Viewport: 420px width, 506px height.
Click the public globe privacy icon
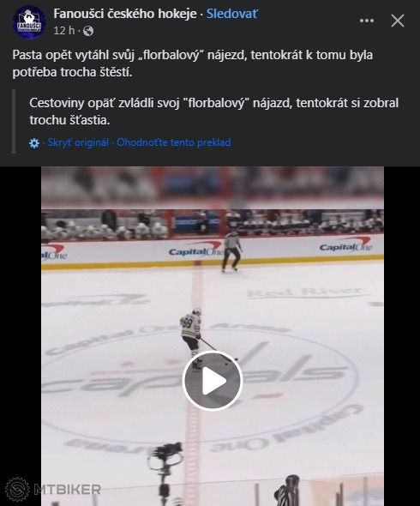coord(88,31)
